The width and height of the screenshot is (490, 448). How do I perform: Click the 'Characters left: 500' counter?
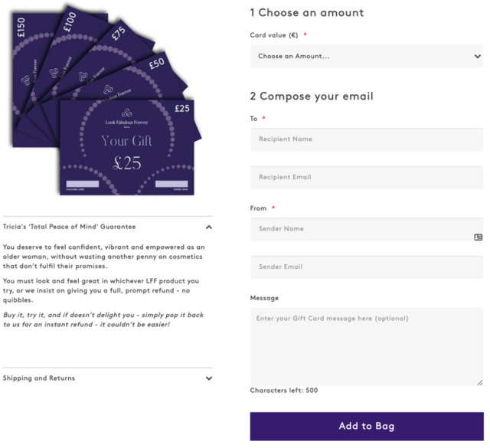click(284, 391)
